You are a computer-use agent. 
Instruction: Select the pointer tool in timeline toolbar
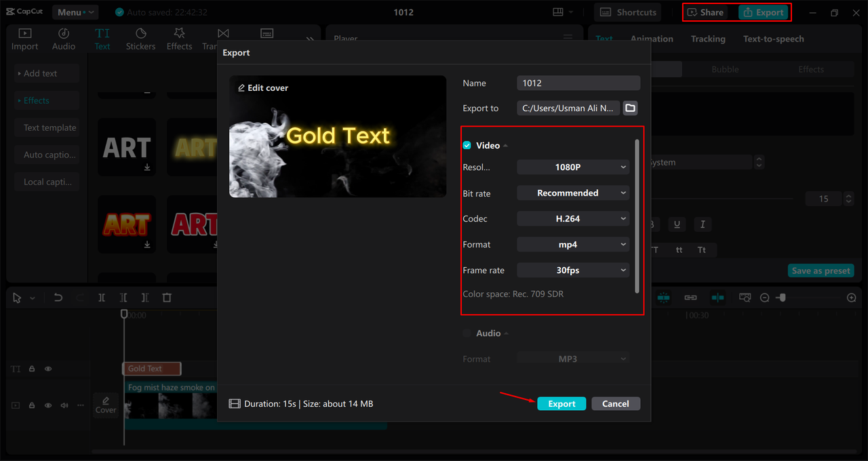click(17, 298)
